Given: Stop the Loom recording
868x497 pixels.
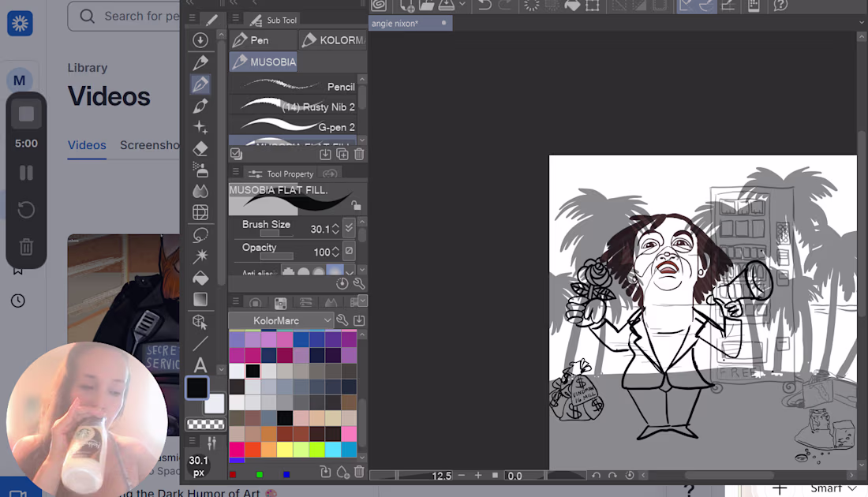Looking at the screenshot, I should [x=26, y=114].
